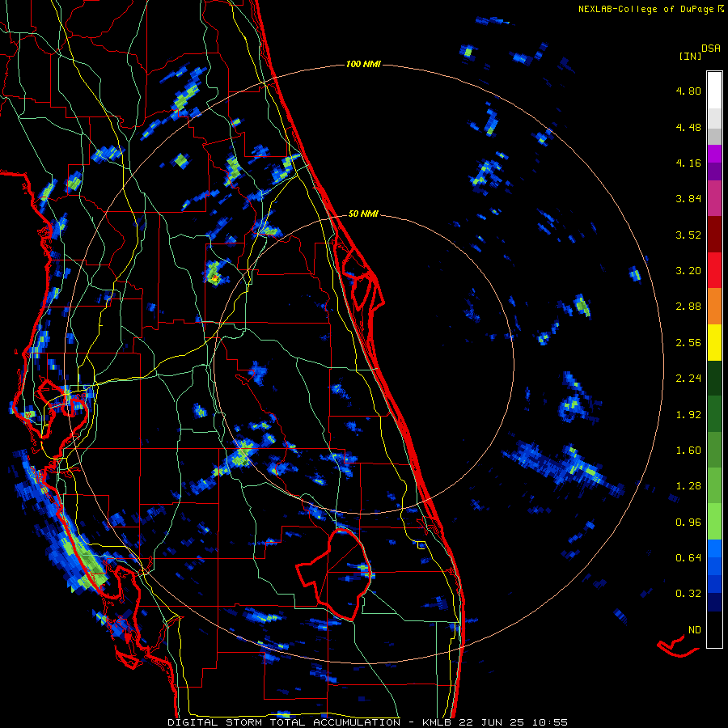
Task: Click the 2.88 legend value
Action: point(688,307)
